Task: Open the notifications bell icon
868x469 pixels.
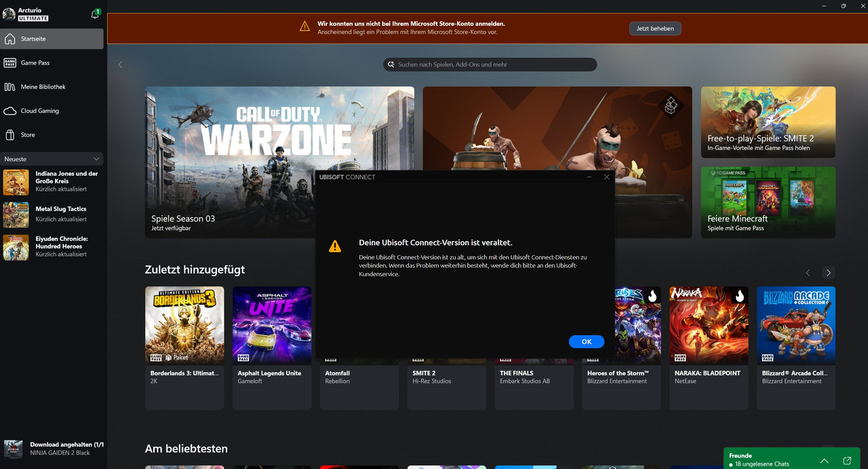Action: pos(95,14)
